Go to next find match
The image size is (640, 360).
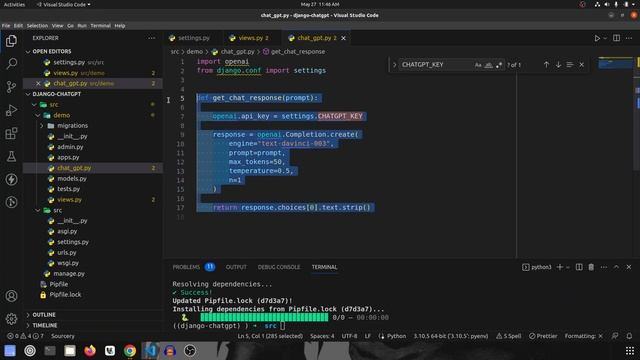(x=558, y=64)
